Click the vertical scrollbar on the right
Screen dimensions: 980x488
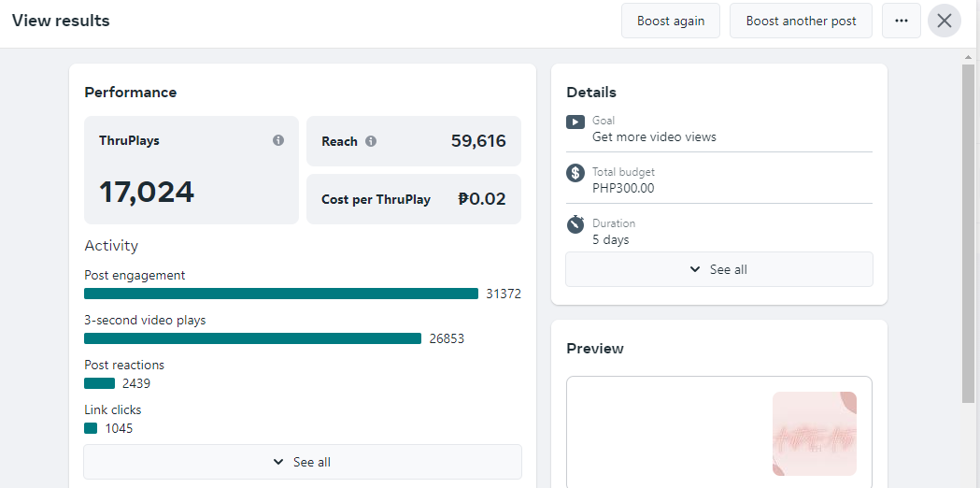[x=969, y=234]
